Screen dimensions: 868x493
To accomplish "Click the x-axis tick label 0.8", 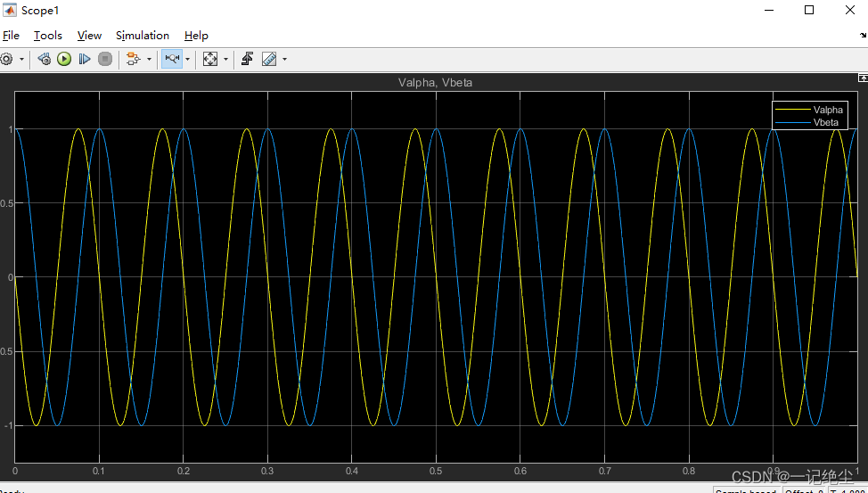I will coord(689,472).
